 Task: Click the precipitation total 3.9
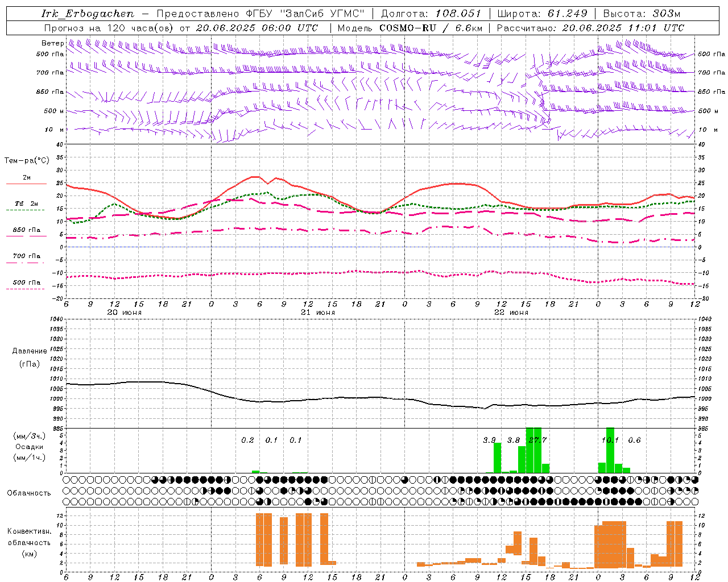[489, 440]
